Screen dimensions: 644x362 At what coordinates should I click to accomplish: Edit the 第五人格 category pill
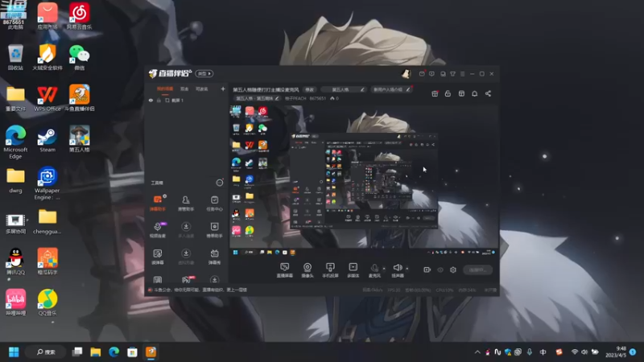(344, 89)
